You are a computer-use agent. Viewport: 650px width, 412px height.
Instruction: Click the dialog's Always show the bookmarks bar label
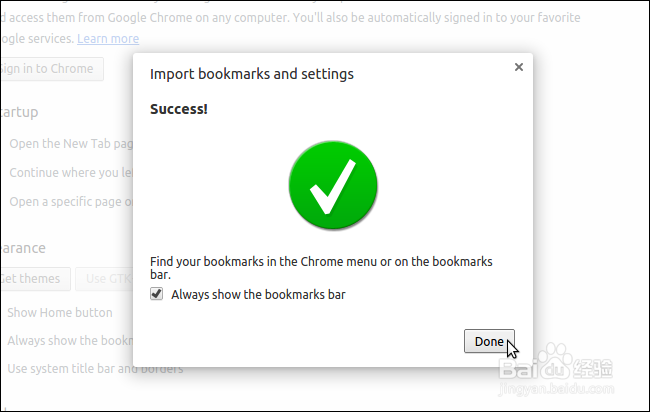(x=258, y=294)
